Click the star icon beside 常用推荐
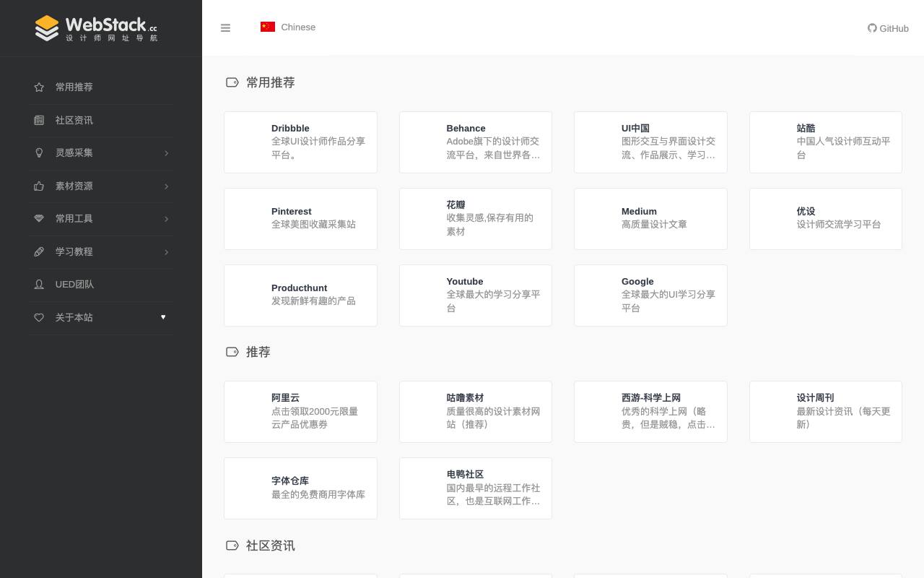 (39, 87)
